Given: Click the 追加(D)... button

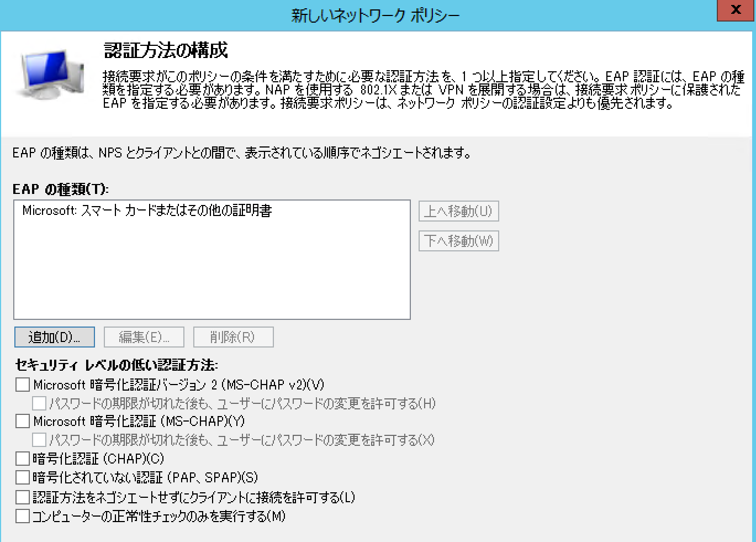Looking at the screenshot, I should [x=54, y=337].
